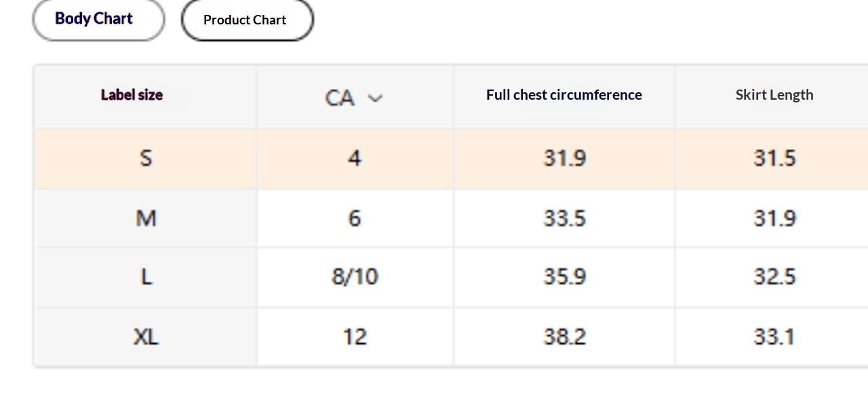Open the CA region size dropdown
This screenshot has height=407, width=868.
click(353, 98)
